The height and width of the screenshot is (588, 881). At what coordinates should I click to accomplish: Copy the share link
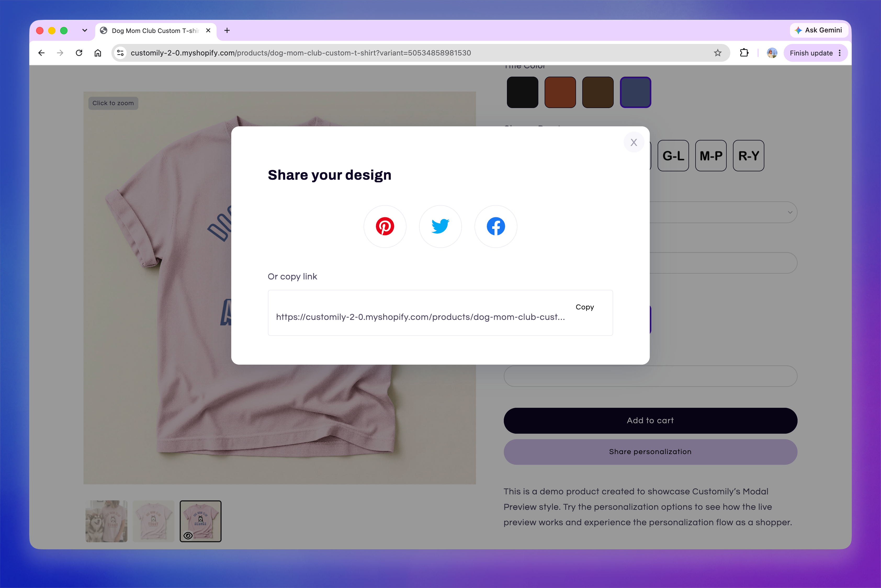[585, 307]
